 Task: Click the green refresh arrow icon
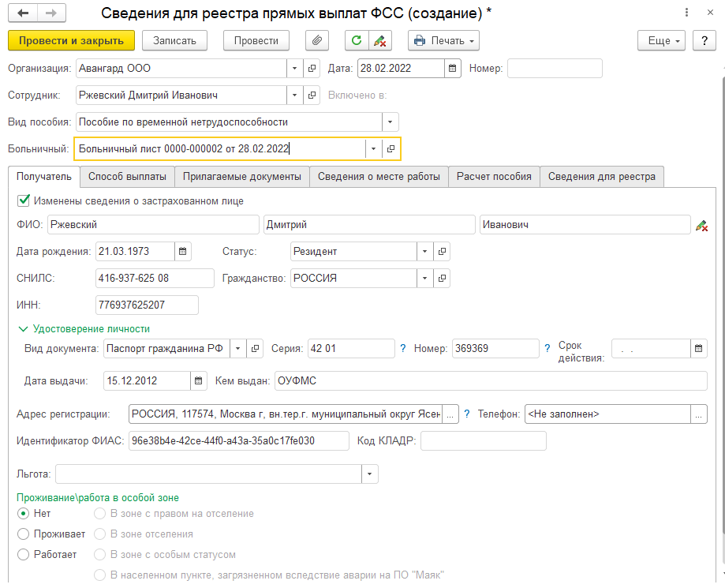point(357,40)
